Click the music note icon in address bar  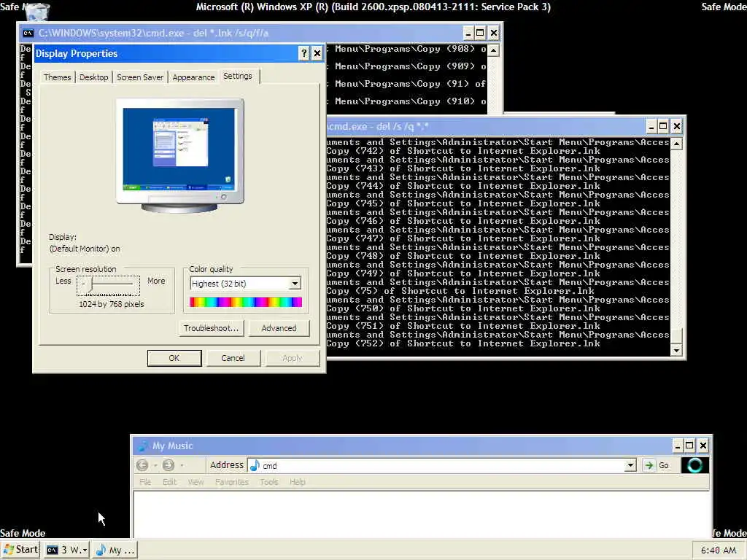[255, 466]
